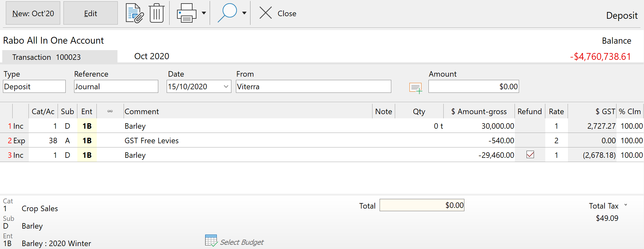
Task: Click the 2,727.27 GST cell
Action: pos(592,126)
